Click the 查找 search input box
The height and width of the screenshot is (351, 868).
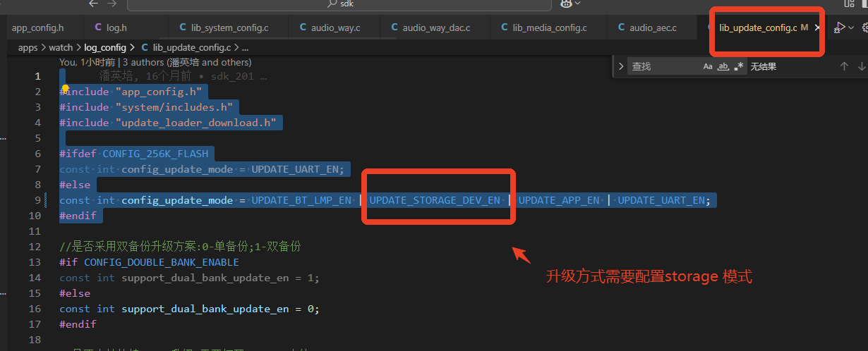663,66
